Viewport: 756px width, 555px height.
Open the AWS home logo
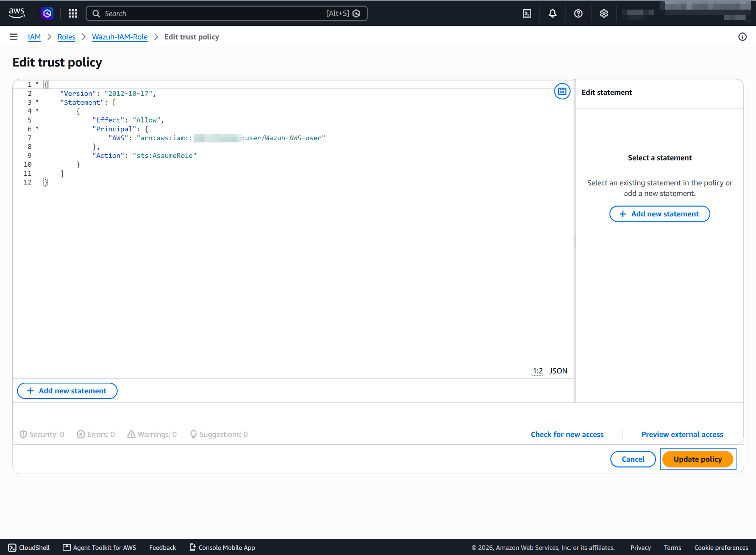[17, 13]
